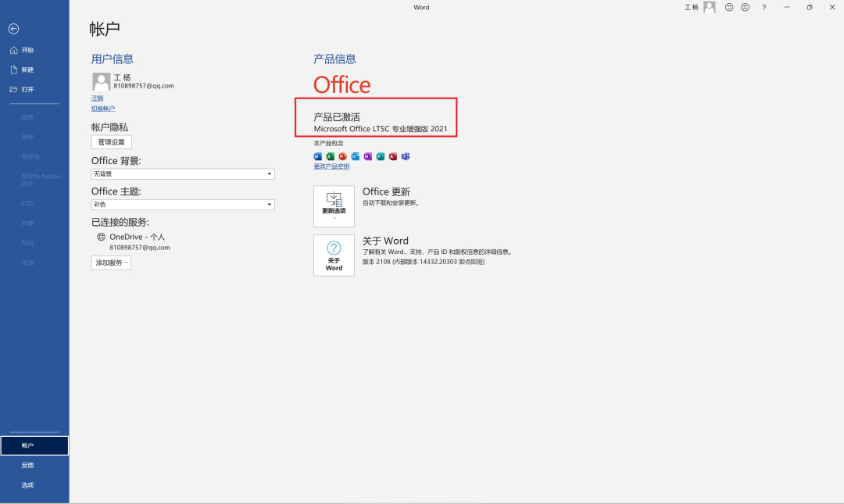Click the email under OneDrive - 个人

[140, 248]
